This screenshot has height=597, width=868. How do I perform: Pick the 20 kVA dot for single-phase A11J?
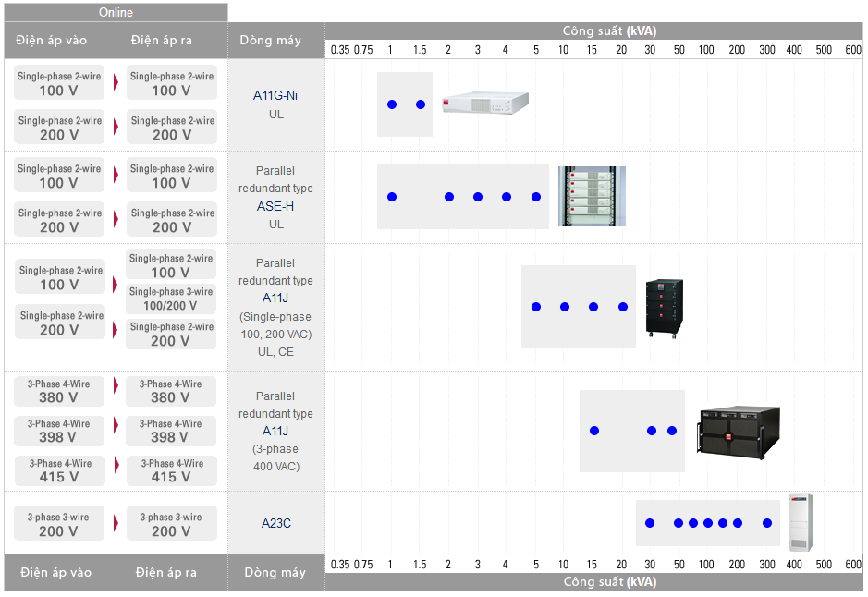[623, 307]
